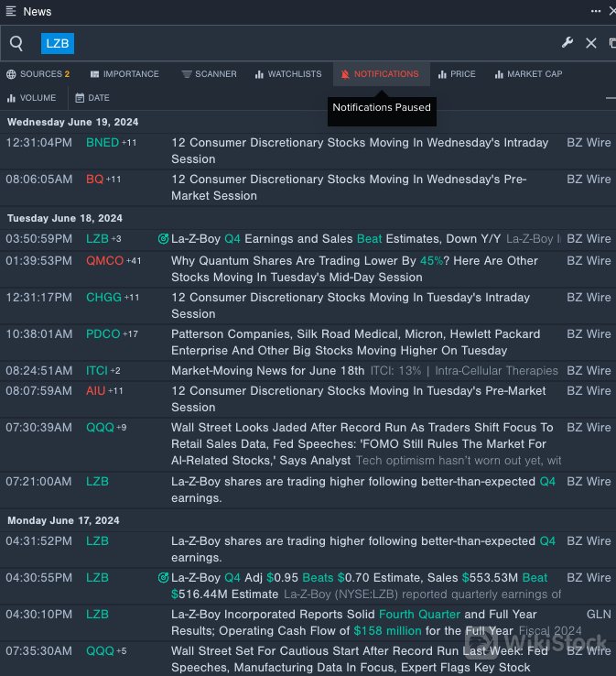Clear the search with the X icon

pos(590,43)
